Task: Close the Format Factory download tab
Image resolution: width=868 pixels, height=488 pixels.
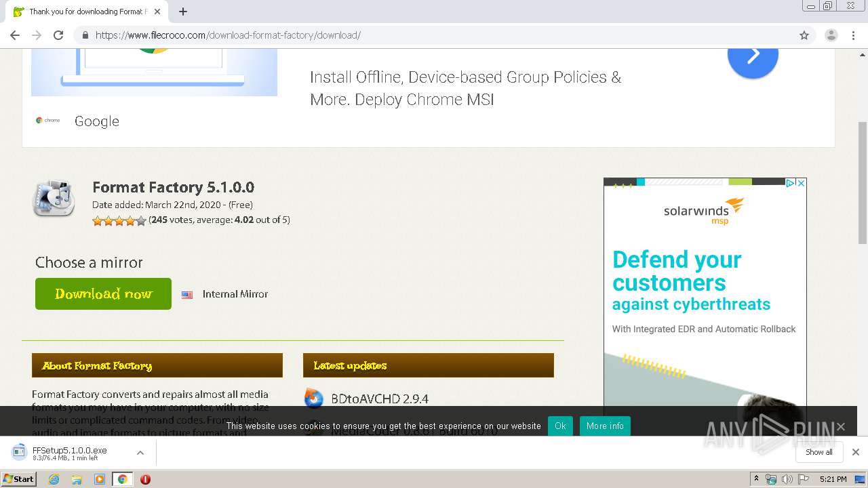Action: tap(157, 12)
